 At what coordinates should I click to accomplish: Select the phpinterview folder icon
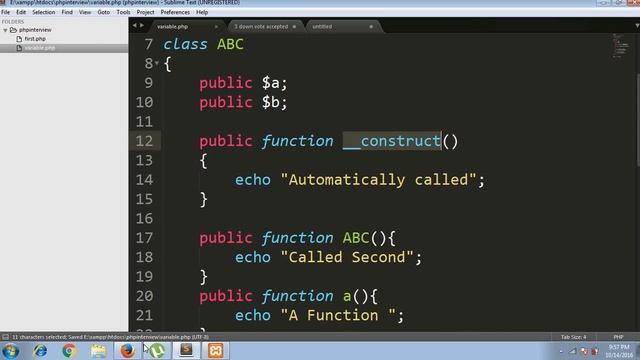click(x=13, y=30)
